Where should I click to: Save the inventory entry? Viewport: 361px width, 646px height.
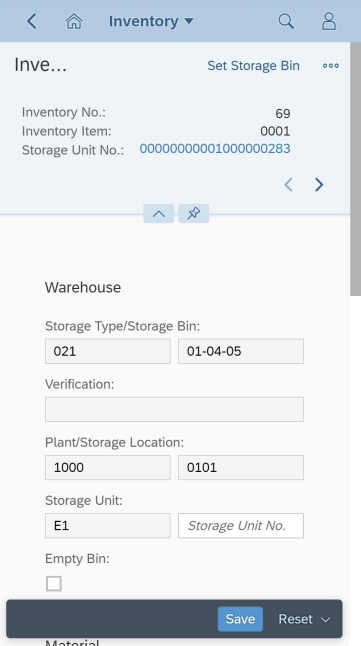pyautogui.click(x=240, y=619)
